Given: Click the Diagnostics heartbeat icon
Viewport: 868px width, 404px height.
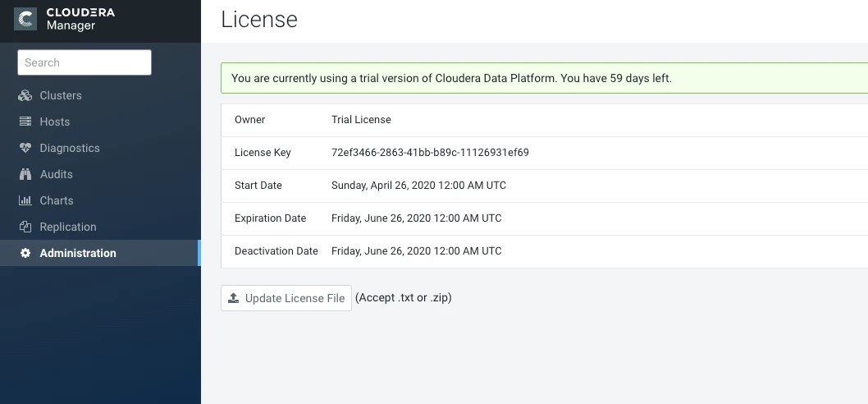Looking at the screenshot, I should pyautogui.click(x=25, y=148).
